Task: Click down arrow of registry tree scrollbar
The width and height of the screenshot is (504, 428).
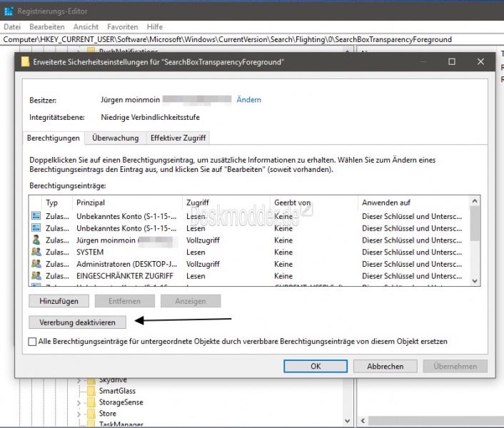Action: click(347, 421)
